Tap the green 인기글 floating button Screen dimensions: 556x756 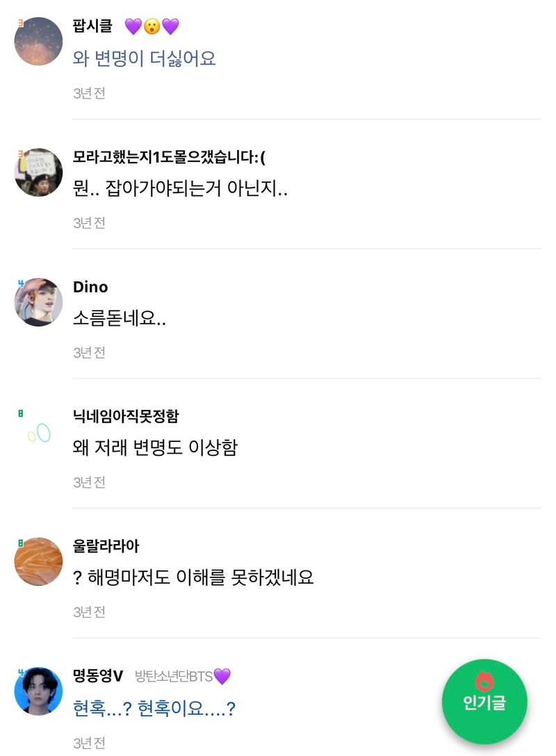pyautogui.click(x=484, y=700)
